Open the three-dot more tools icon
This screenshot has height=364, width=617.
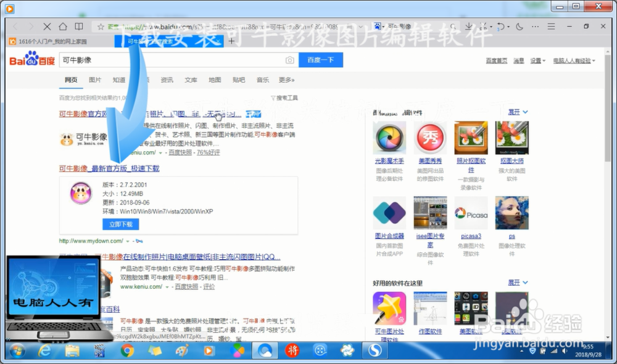pyautogui.click(x=535, y=27)
